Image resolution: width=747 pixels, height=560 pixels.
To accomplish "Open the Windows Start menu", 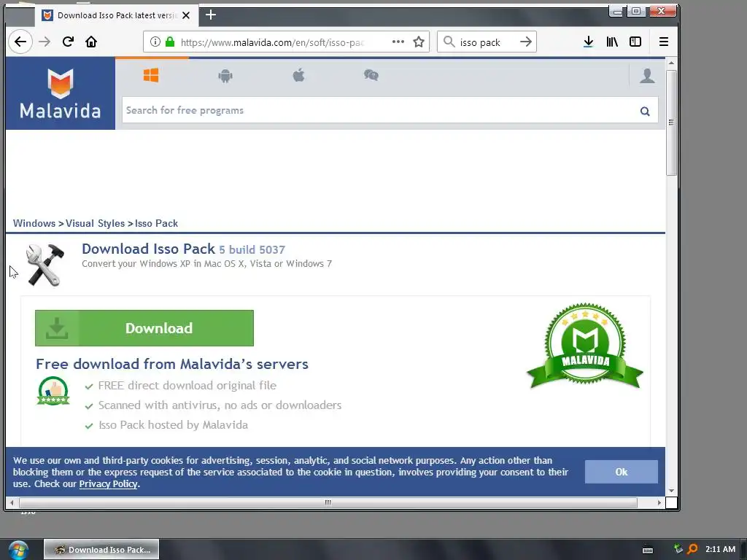I will click(x=18, y=550).
